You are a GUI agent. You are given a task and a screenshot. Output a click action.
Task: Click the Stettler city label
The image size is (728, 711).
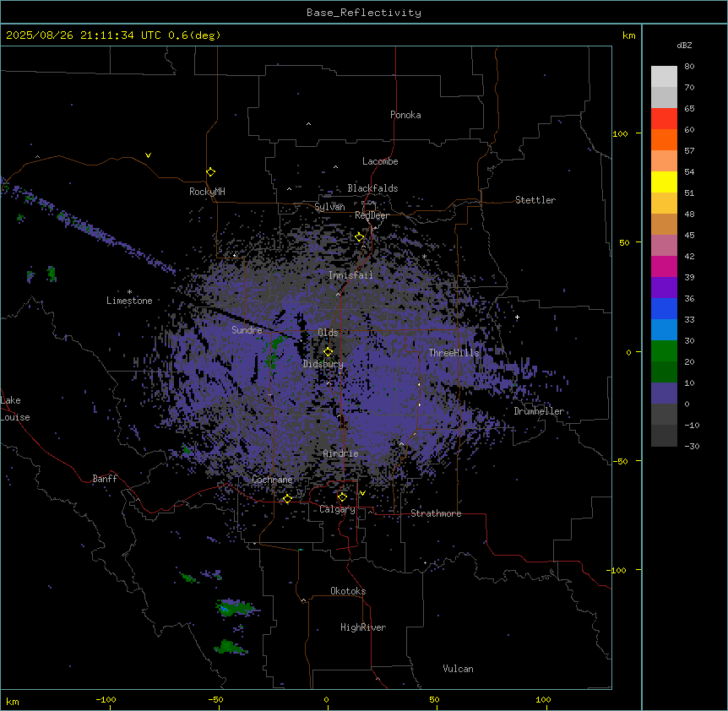coord(535,200)
